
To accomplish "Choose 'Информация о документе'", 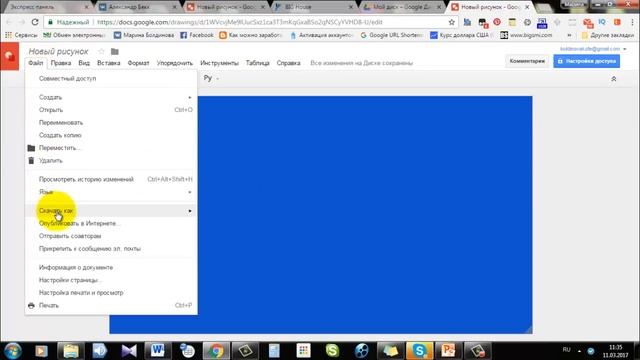I will (111, 267).
